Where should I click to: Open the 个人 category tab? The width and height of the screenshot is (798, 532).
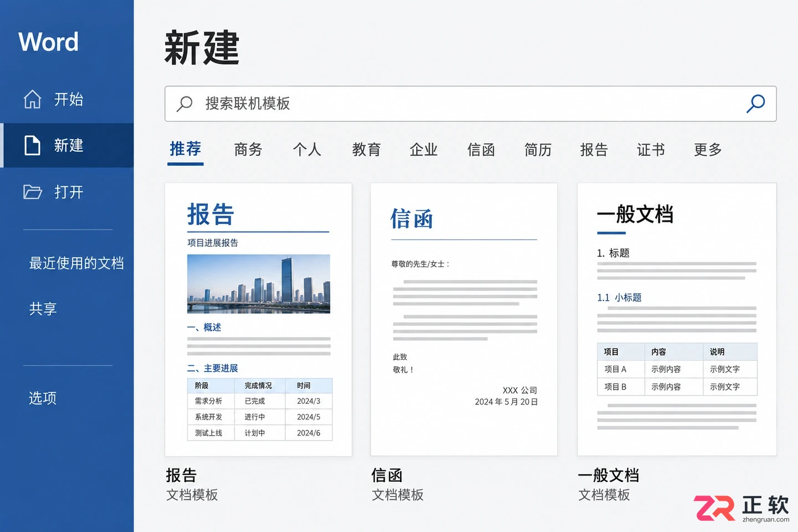[x=307, y=150]
